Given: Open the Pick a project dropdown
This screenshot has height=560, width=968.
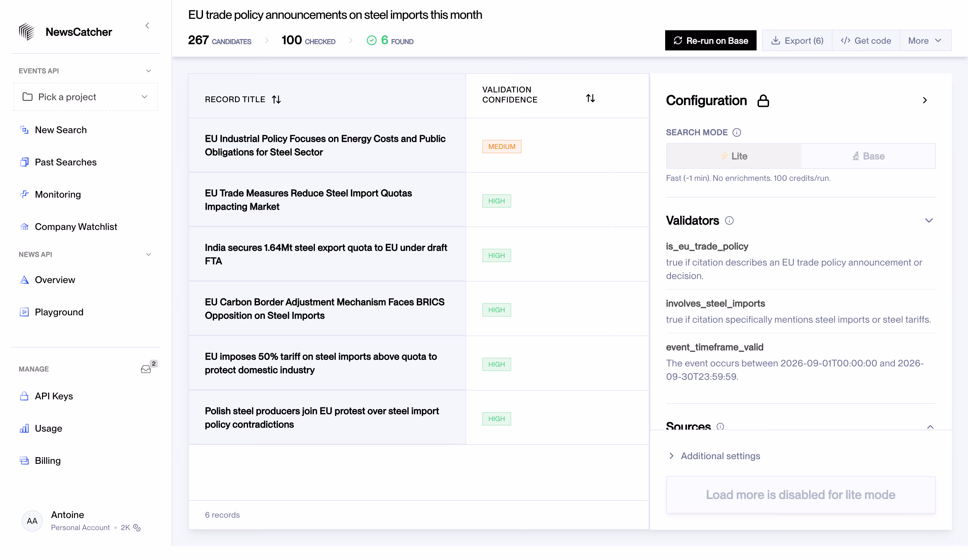Looking at the screenshot, I should (x=85, y=97).
